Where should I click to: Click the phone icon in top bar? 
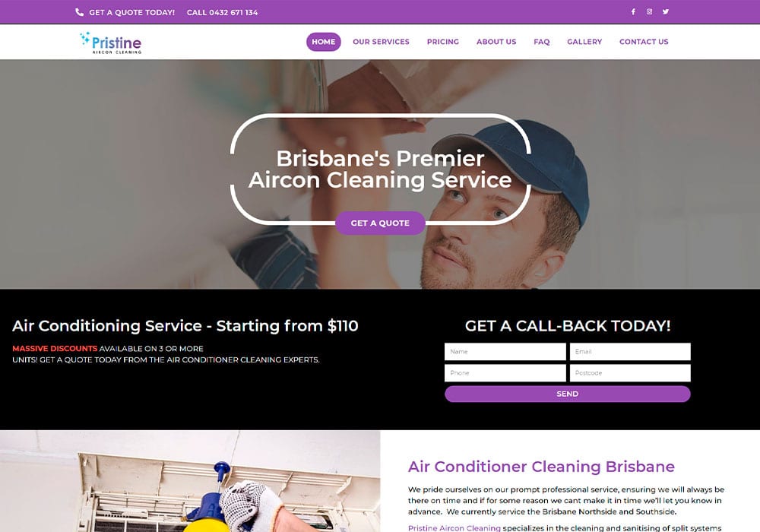pyautogui.click(x=80, y=12)
